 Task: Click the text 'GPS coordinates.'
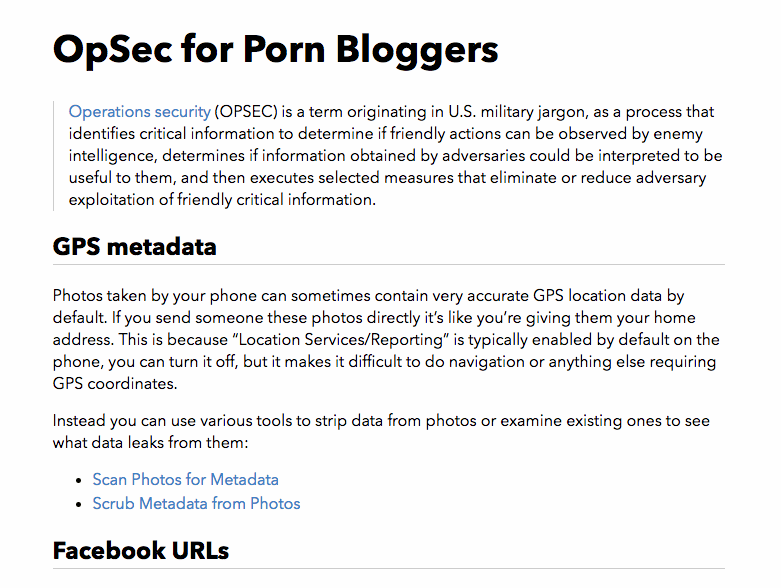point(115,384)
